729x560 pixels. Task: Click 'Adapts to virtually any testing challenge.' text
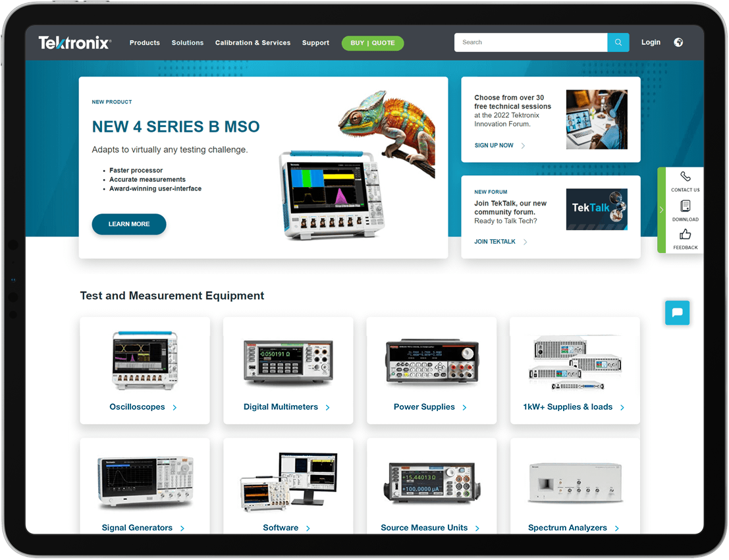170,150
